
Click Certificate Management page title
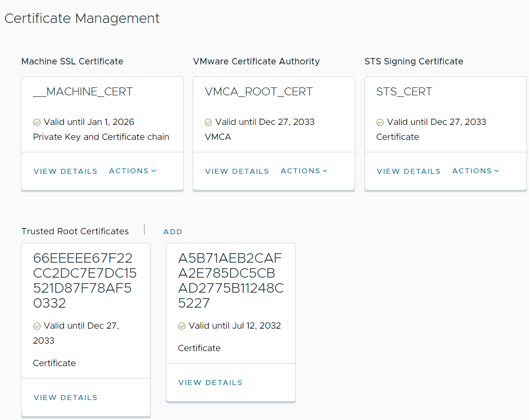point(82,18)
